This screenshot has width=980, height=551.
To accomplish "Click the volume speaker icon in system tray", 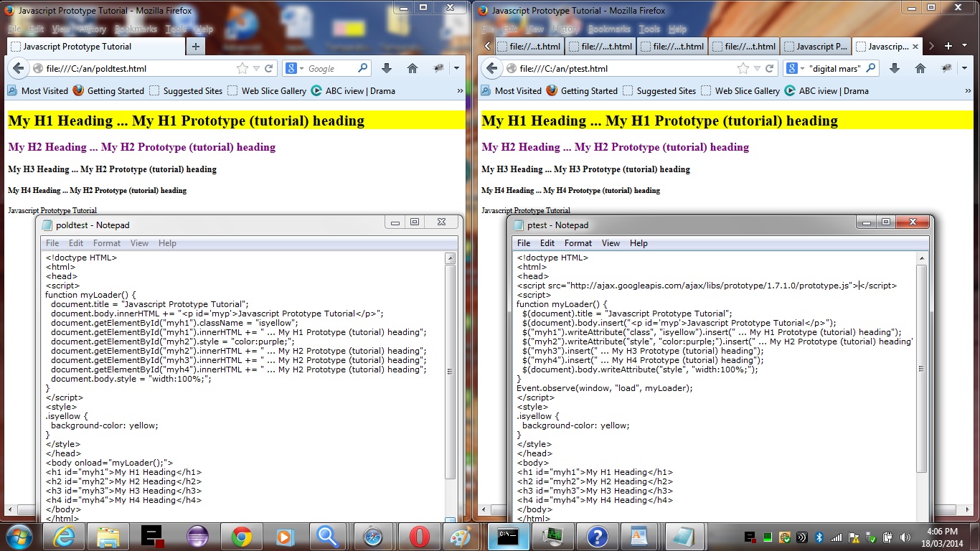I will 905,537.
